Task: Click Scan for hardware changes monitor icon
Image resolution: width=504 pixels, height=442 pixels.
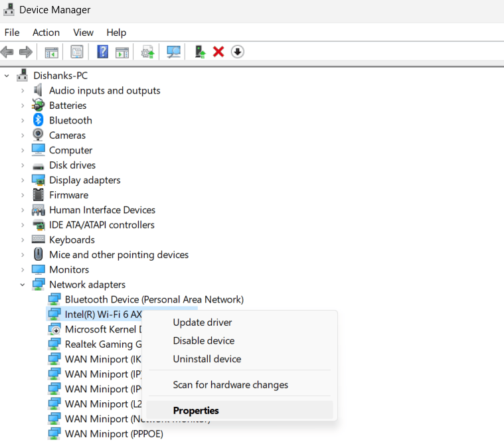Action: point(173,52)
